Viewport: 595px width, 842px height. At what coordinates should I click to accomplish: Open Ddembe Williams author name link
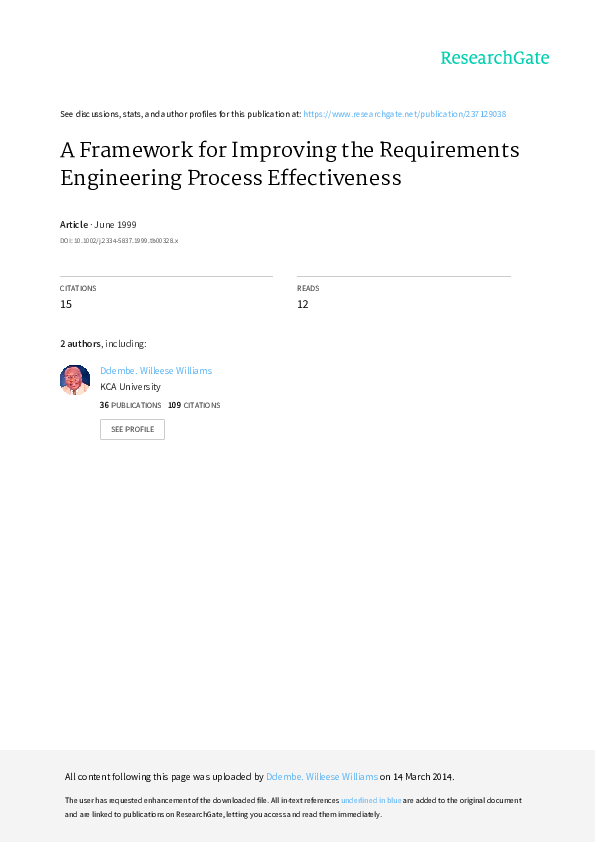click(156, 371)
